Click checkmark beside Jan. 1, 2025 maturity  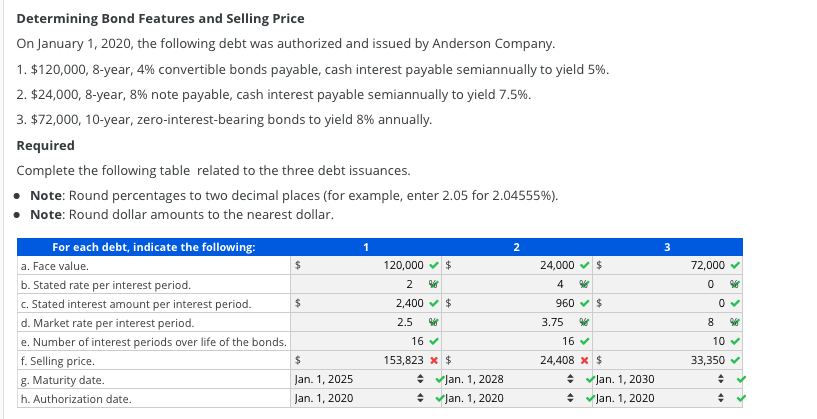coord(440,379)
